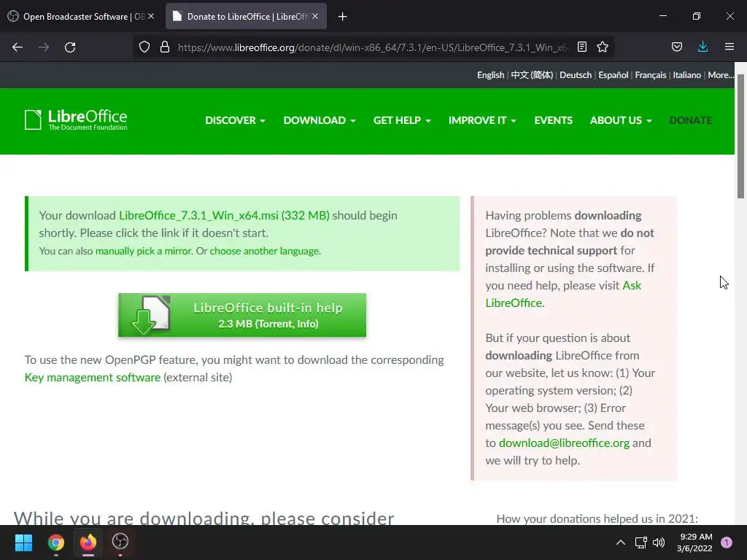Expand the IMPROVE IT menu
747x560 pixels.
[x=482, y=120]
